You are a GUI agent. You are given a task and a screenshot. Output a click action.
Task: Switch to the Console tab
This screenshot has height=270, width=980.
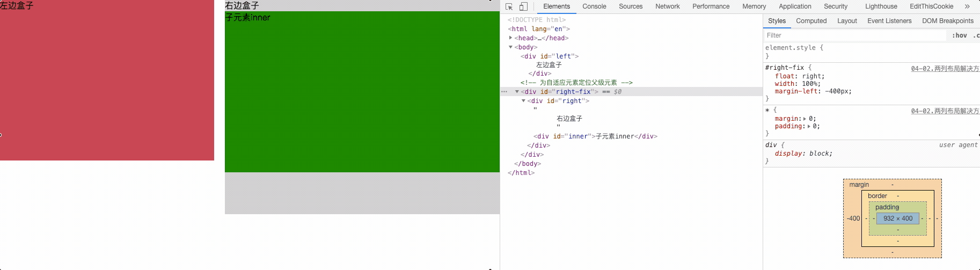(x=594, y=6)
